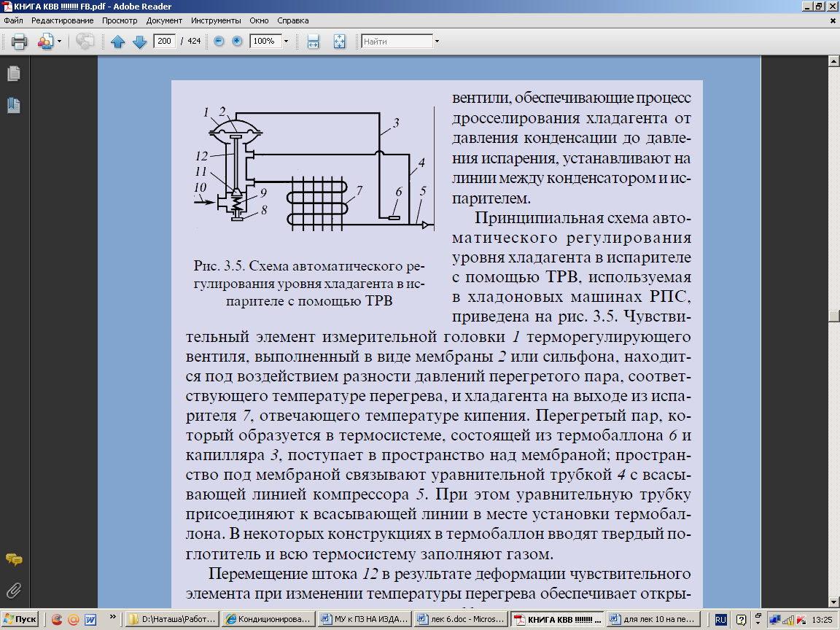Click the red Kaspersky tray icon

[x=801, y=621]
